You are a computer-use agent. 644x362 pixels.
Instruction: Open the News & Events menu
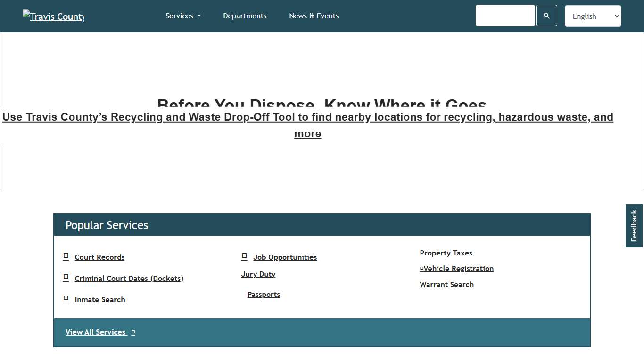tap(314, 16)
